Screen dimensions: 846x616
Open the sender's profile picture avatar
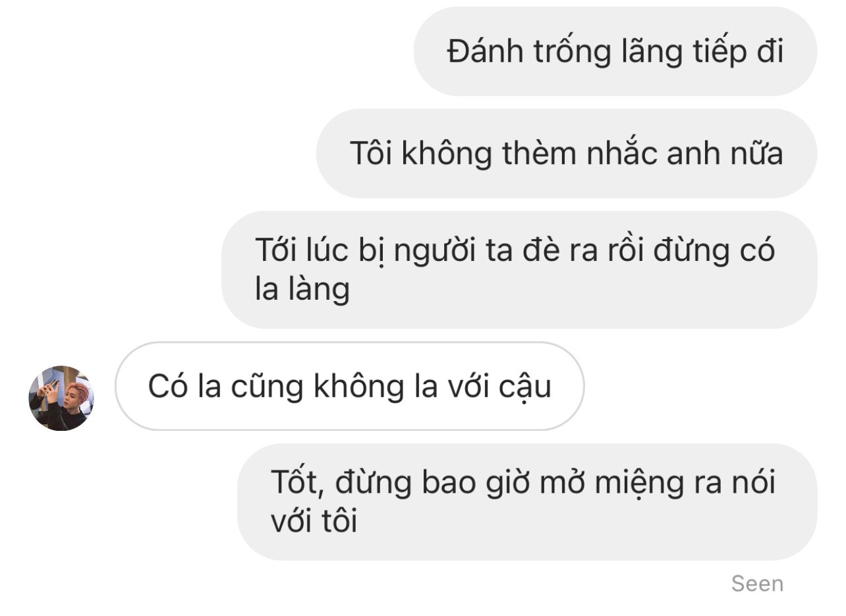point(61,398)
